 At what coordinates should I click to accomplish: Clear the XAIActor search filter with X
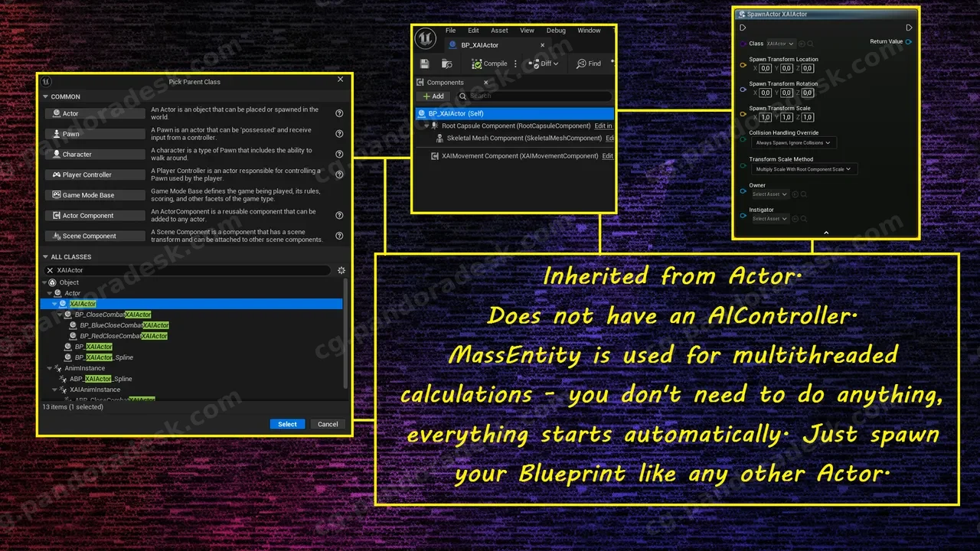tap(51, 270)
